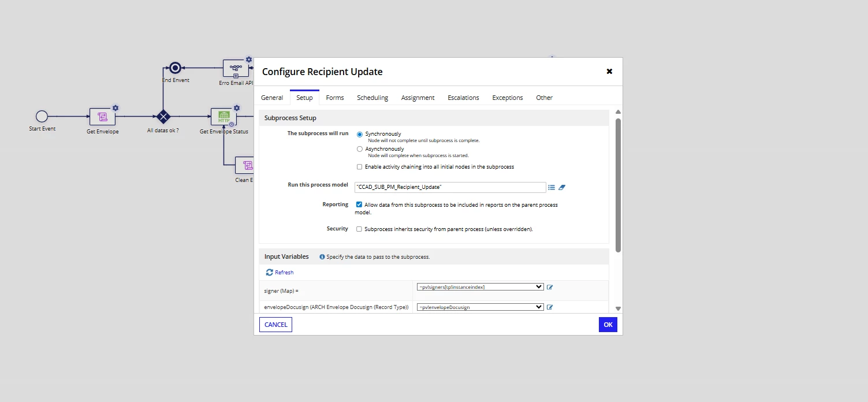Edit expression for envelopeDocusign variable

click(x=550, y=307)
